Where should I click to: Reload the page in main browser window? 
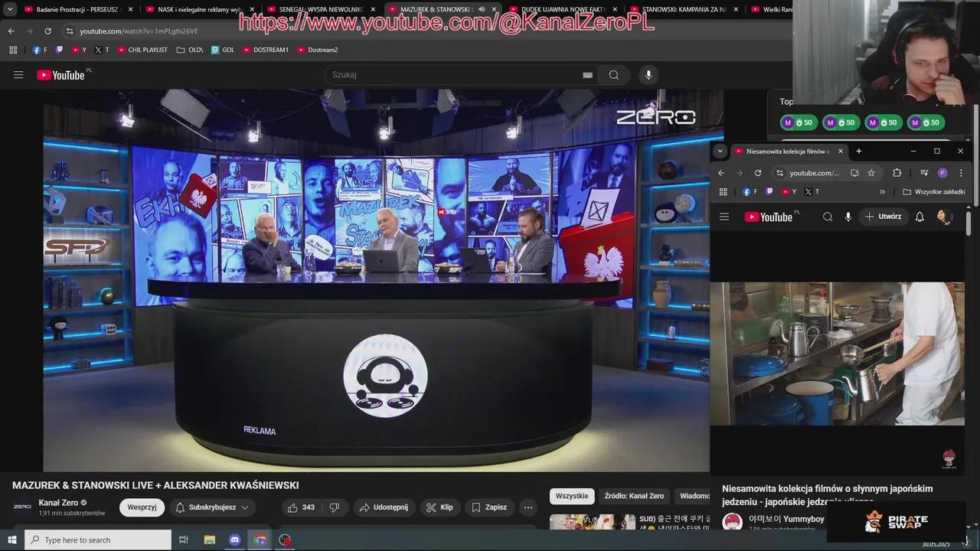(47, 31)
